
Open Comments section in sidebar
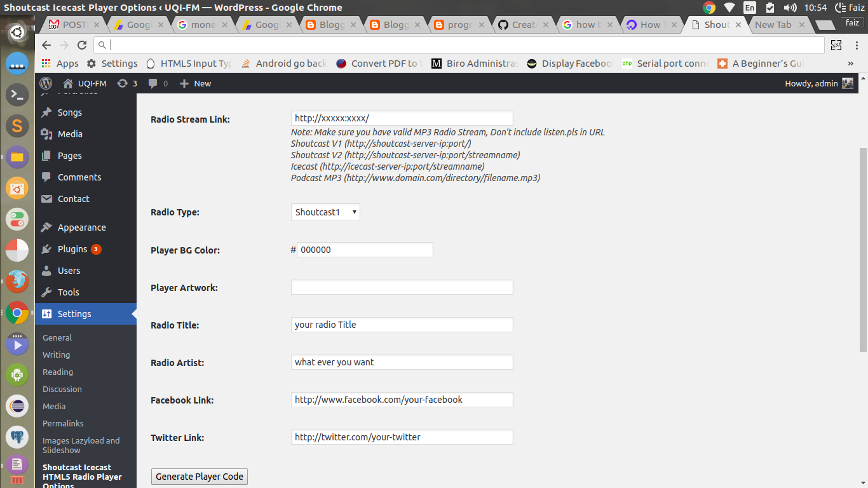pyautogui.click(x=79, y=177)
